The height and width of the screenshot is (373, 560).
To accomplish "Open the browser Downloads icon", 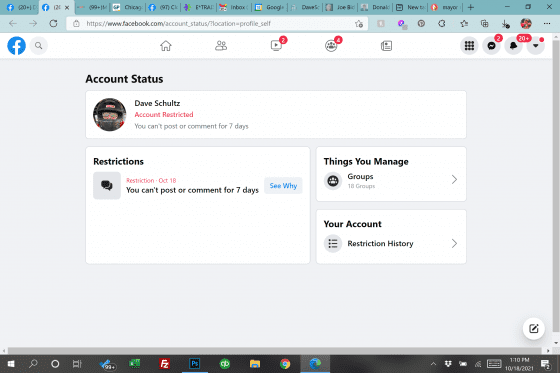I will [x=505, y=24].
